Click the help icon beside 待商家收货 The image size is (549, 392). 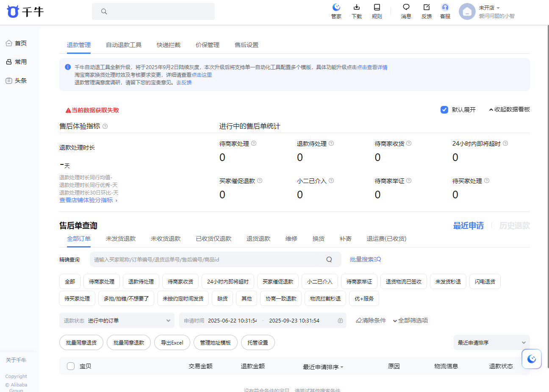pyautogui.click(x=409, y=143)
